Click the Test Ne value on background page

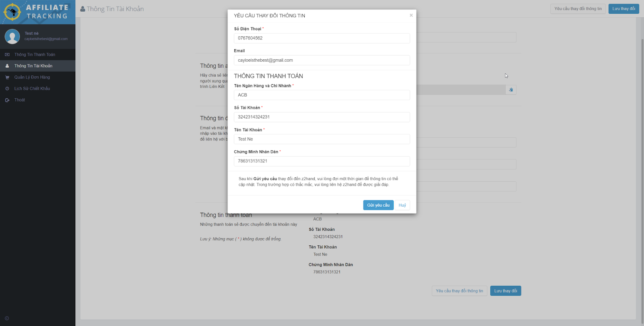tap(320, 255)
